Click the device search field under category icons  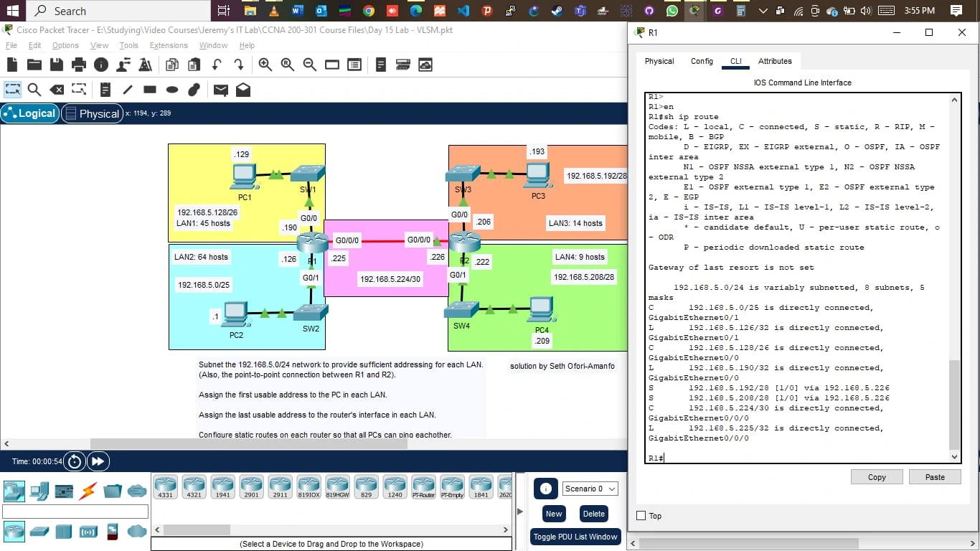coord(75,512)
